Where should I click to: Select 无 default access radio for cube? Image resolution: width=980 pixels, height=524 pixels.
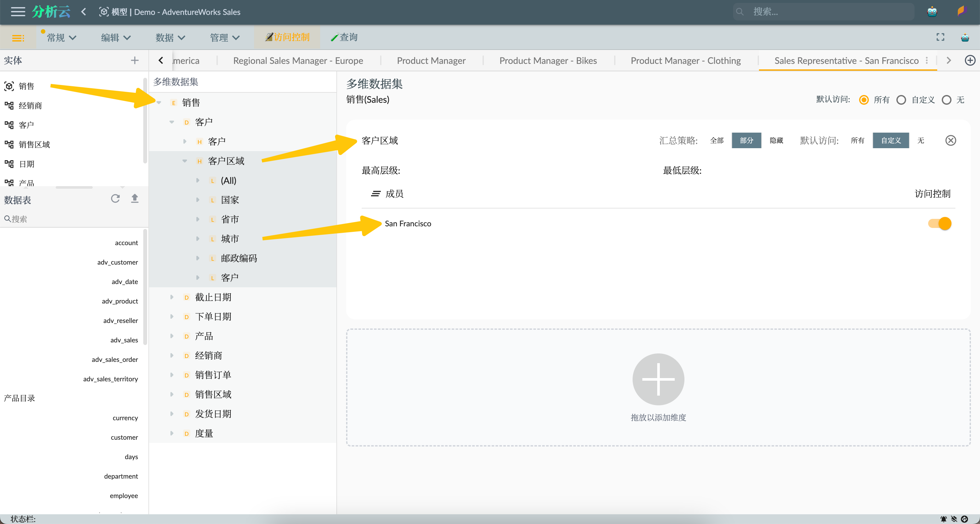[946, 100]
